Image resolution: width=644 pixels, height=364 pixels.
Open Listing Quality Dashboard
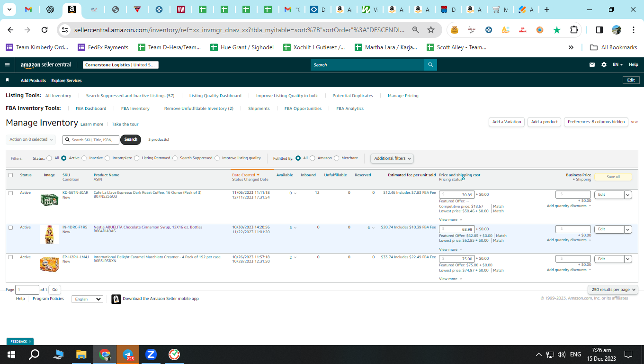(215, 96)
